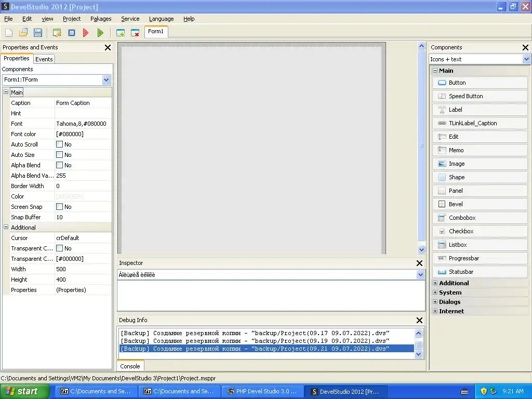Expand the System components category
Screen dimensions: 532x399
point(435,292)
